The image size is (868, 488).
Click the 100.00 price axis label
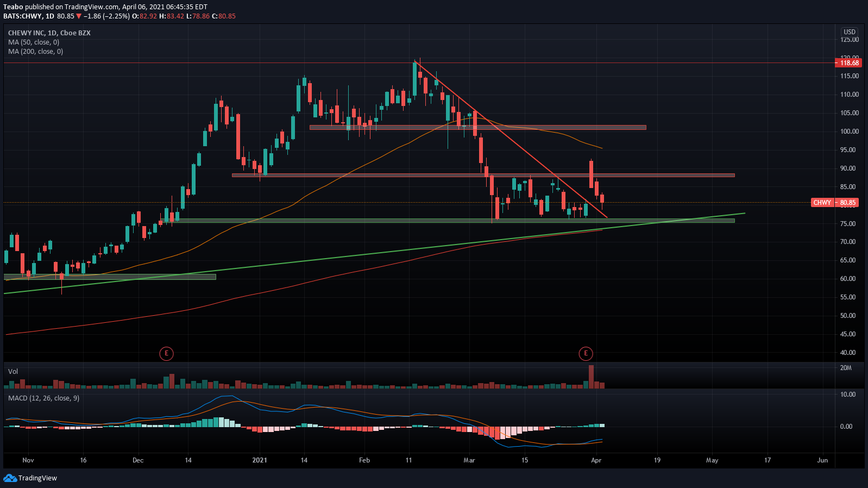(x=850, y=132)
